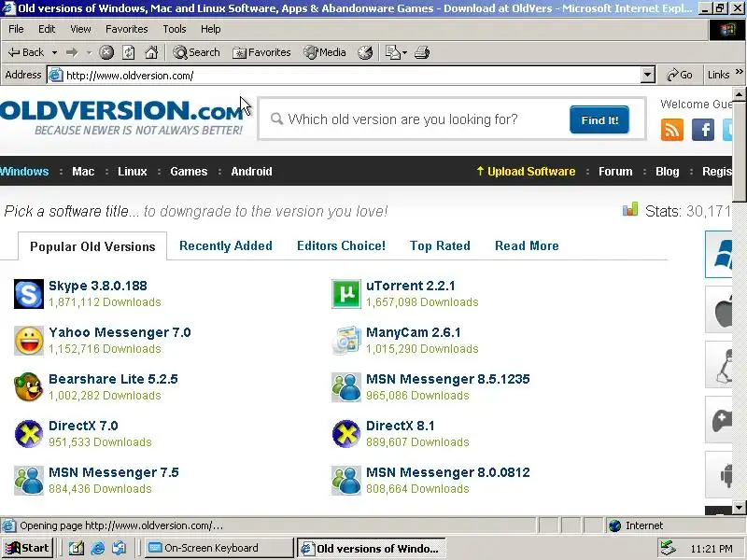
Task: Click the Skype icon
Action: coord(29,294)
